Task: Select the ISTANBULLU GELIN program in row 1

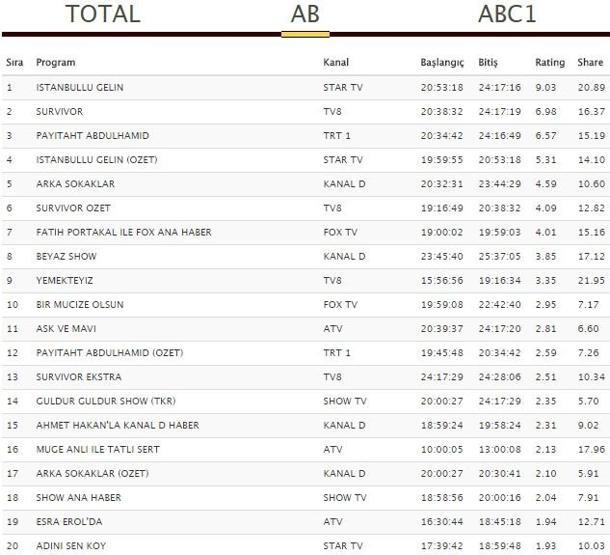Action: click(x=80, y=88)
